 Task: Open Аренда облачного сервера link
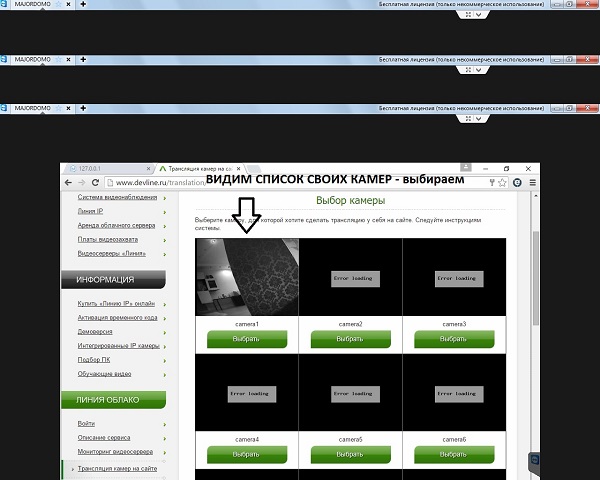coord(116,225)
